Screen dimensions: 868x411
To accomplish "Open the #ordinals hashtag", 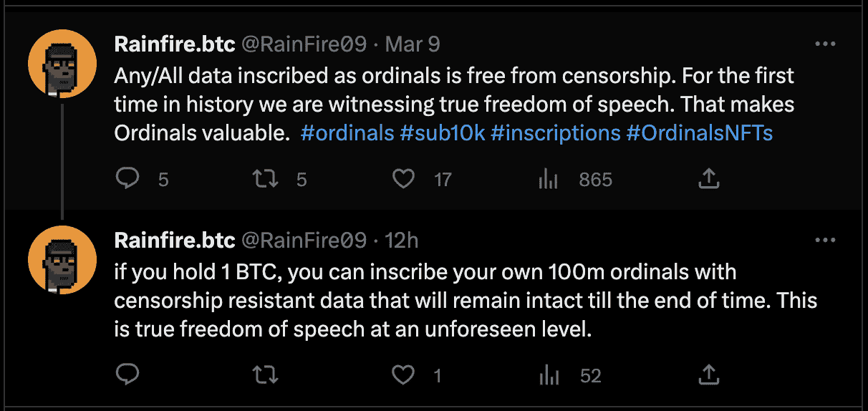I will [347, 133].
